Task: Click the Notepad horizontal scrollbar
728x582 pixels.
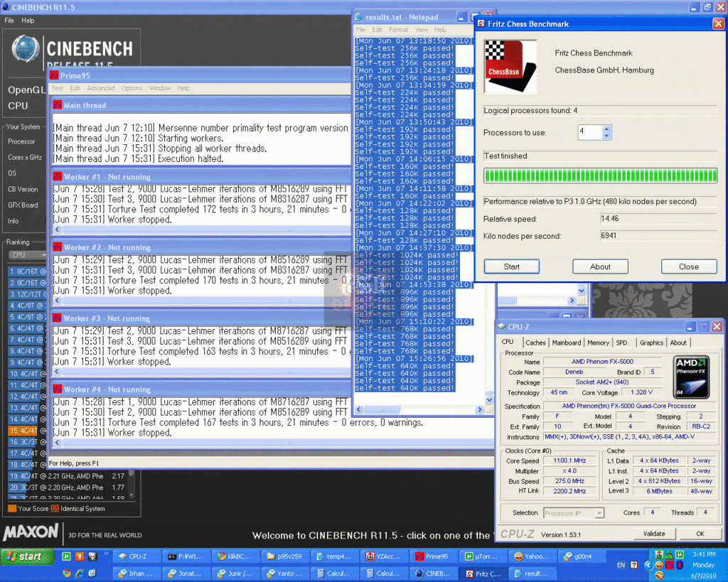Action: tap(419, 410)
